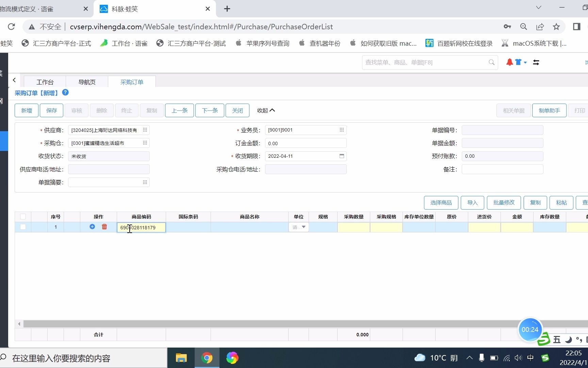This screenshot has width=588, height=368.
Task: Open the supplier picker grid icon
Action: pyautogui.click(x=145, y=130)
